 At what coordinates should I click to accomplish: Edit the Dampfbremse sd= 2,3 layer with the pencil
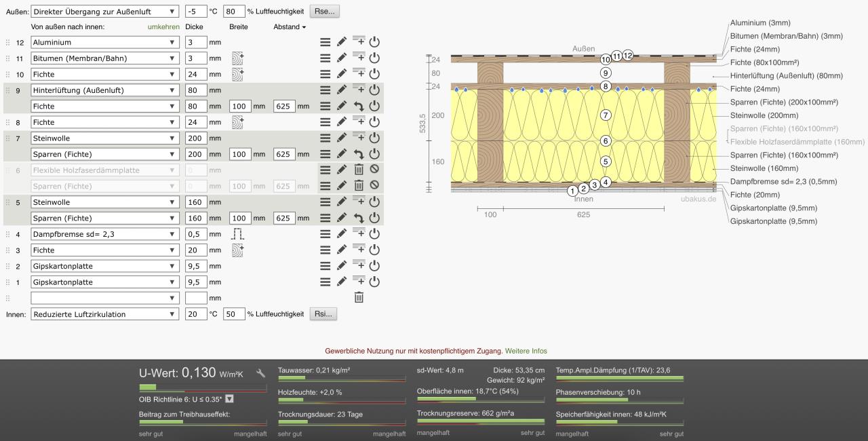point(342,234)
